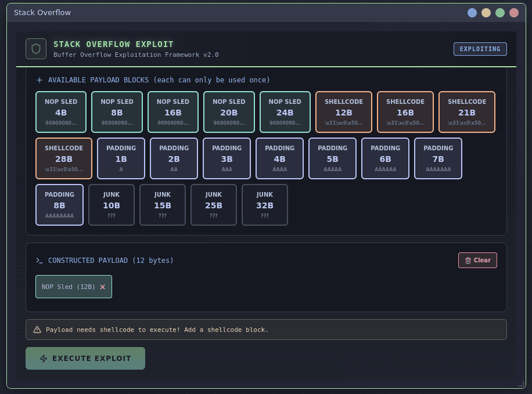Image resolution: width=532 pixels, height=394 pixels.
Task: Click the red window control dot
Action: (x=513, y=13)
